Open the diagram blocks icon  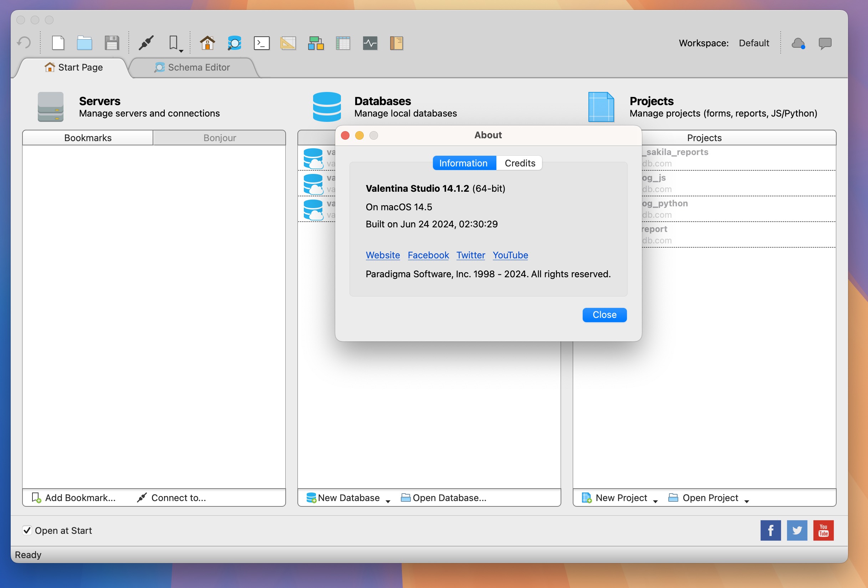click(x=316, y=43)
